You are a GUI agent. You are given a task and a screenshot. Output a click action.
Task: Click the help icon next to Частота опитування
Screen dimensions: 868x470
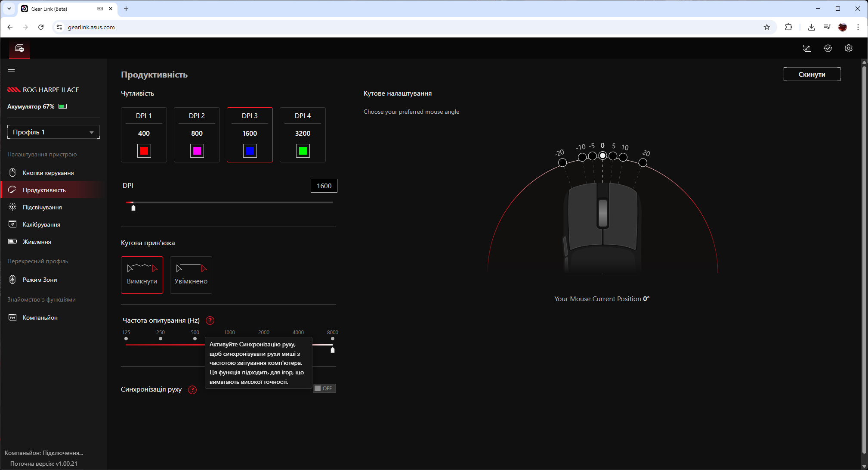click(x=210, y=321)
